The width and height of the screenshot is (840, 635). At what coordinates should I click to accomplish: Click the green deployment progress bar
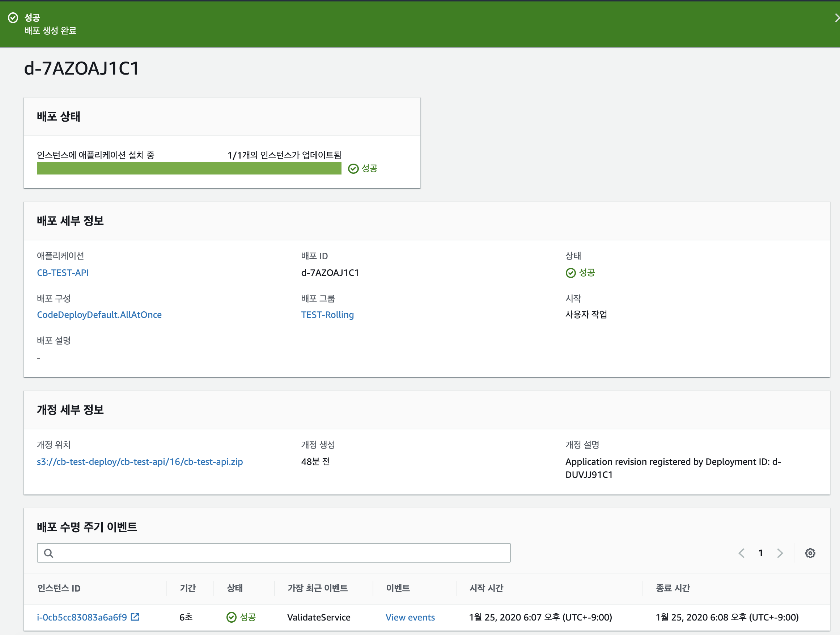pyautogui.click(x=189, y=169)
